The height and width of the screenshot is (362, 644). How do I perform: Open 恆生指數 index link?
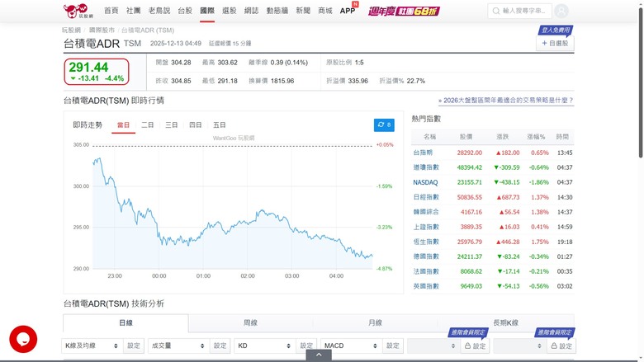(426, 242)
